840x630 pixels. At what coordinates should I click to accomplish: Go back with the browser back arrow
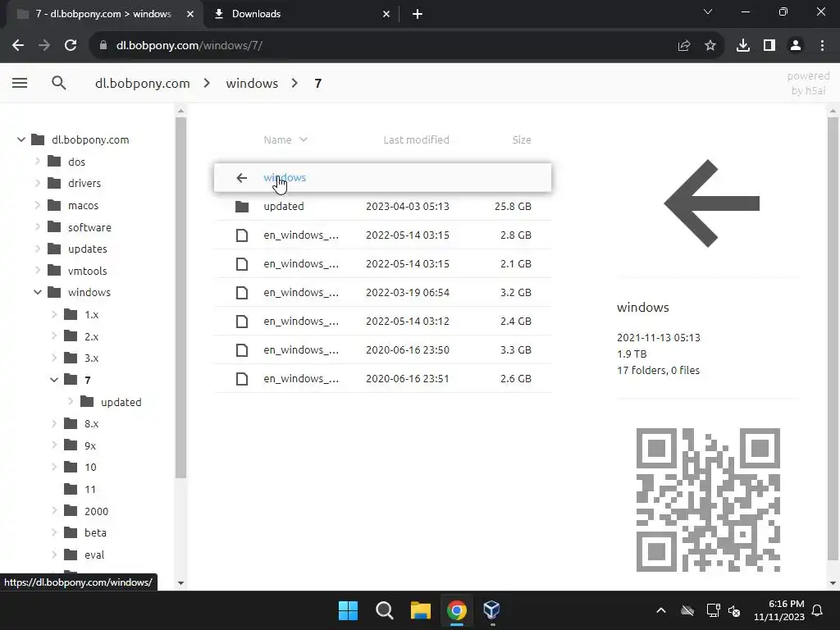point(18,46)
